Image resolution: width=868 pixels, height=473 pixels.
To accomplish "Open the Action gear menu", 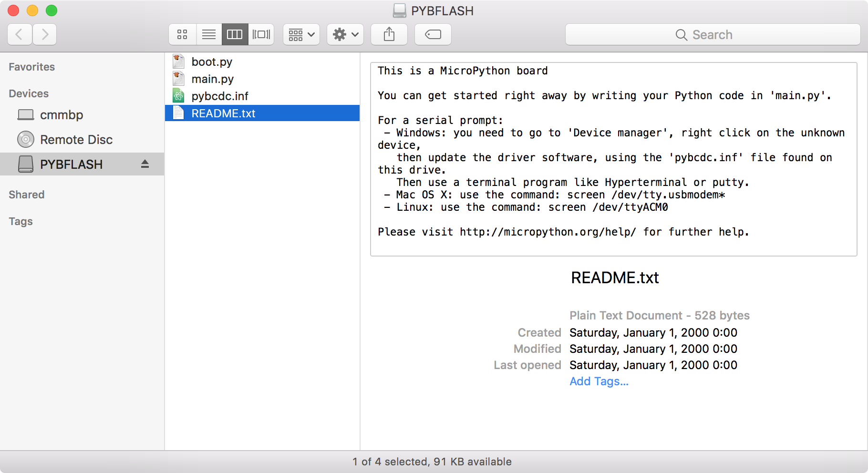I will tap(345, 34).
